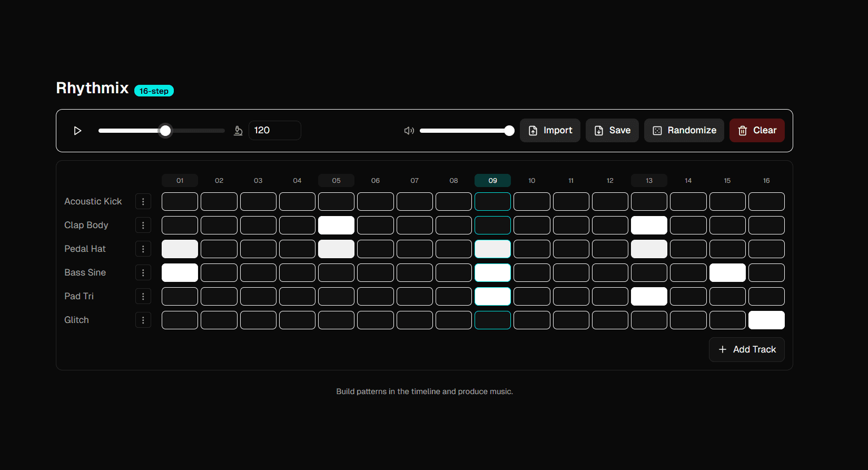
Task: Randomize the step pattern
Action: click(684, 131)
